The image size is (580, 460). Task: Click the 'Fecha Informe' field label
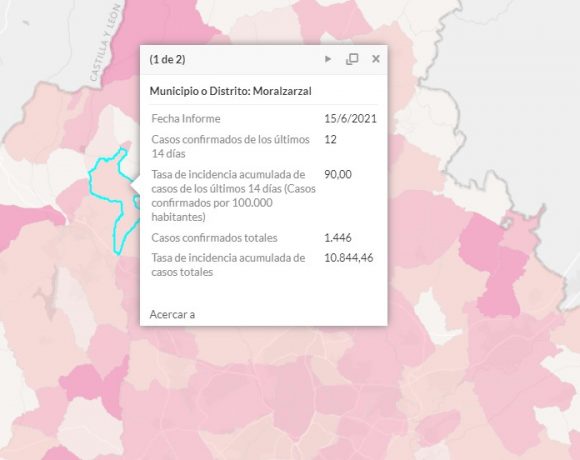[x=186, y=119]
